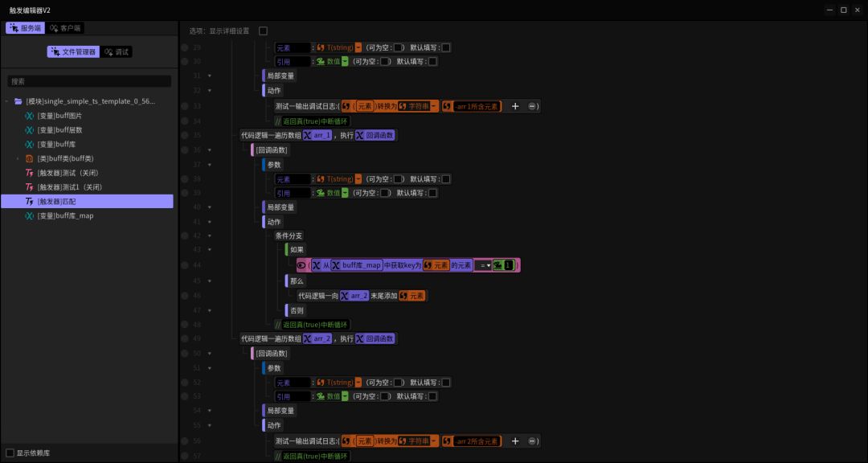Viewport: 868px width, 463px height.
Task: Click the breakpoint circle on line 44
Action: coord(185,266)
